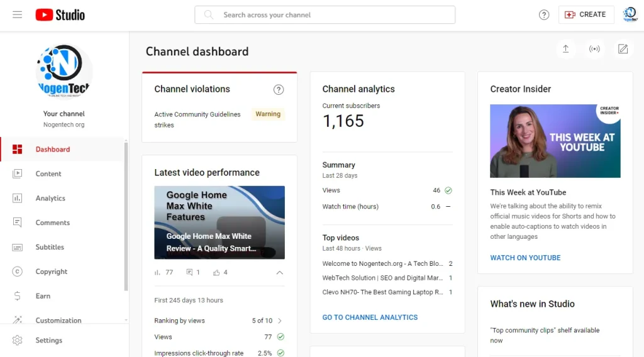
Task: Click the subscriber count 1,165
Action: point(343,121)
